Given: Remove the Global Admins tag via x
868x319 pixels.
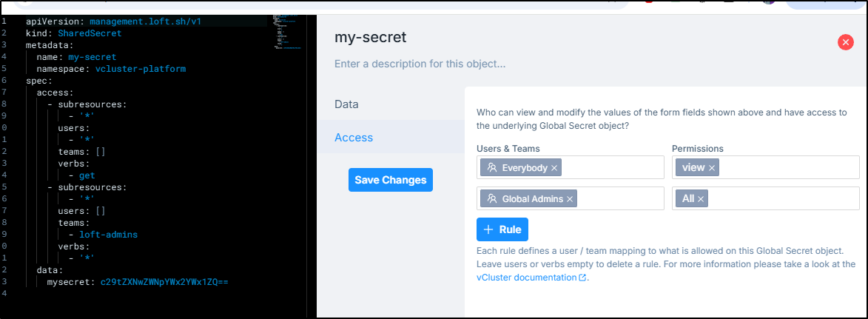Looking at the screenshot, I should tap(570, 199).
